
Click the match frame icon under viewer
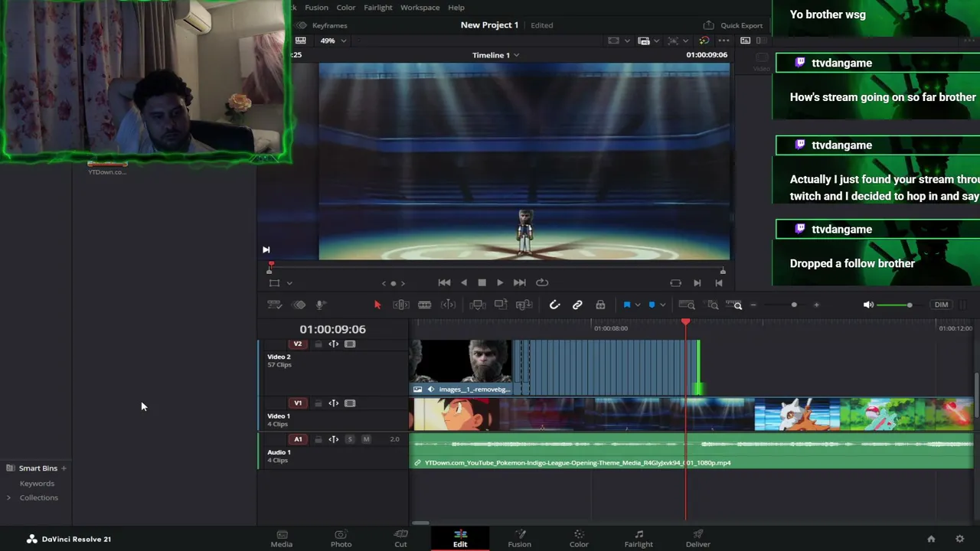click(675, 282)
